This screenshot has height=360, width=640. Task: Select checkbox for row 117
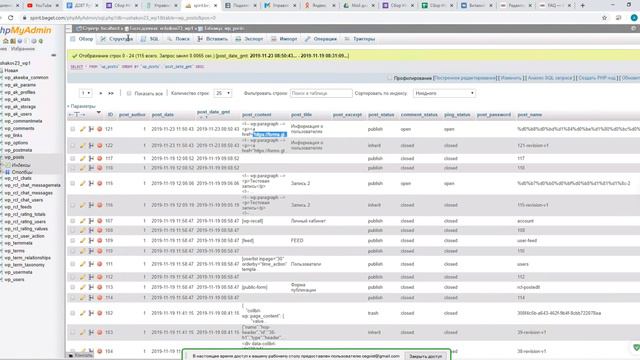tap(73, 158)
